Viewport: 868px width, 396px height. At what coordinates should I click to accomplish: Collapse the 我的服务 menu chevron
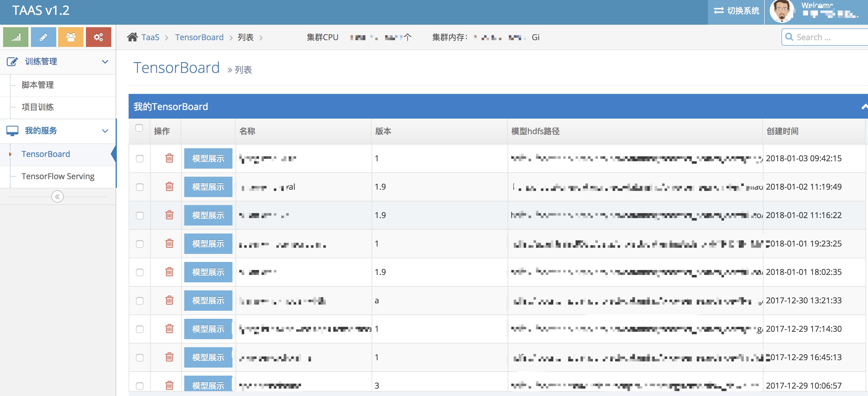pos(105,131)
